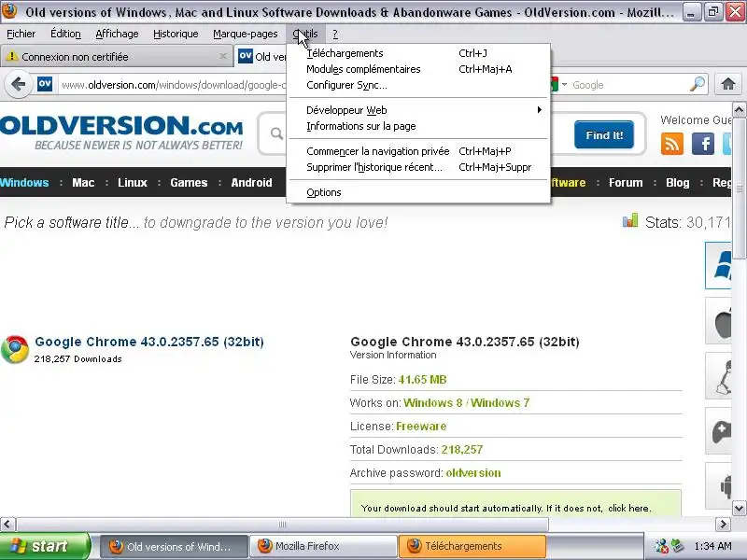Switch to Connexion non certifiée tab
Viewport: 747px width, 560px height.
(117, 56)
